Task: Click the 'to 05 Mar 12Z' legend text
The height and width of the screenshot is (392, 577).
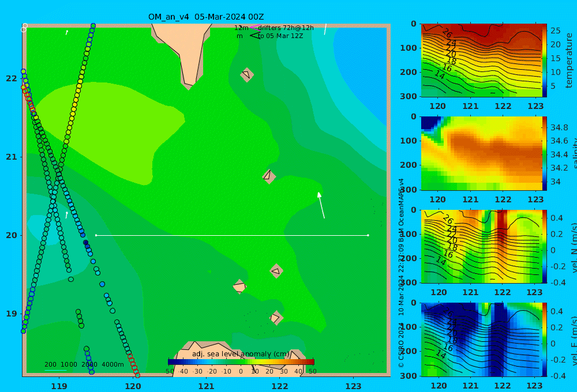Action: (x=280, y=36)
